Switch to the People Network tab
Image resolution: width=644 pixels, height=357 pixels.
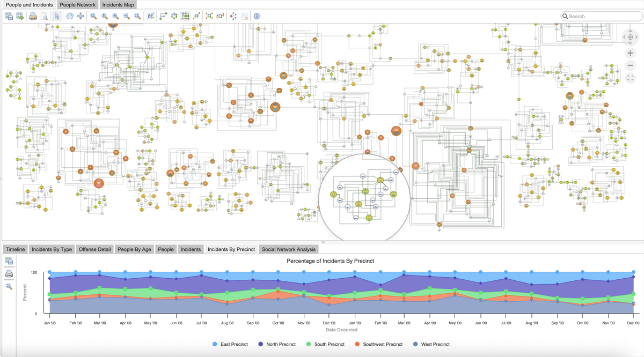pyautogui.click(x=78, y=5)
